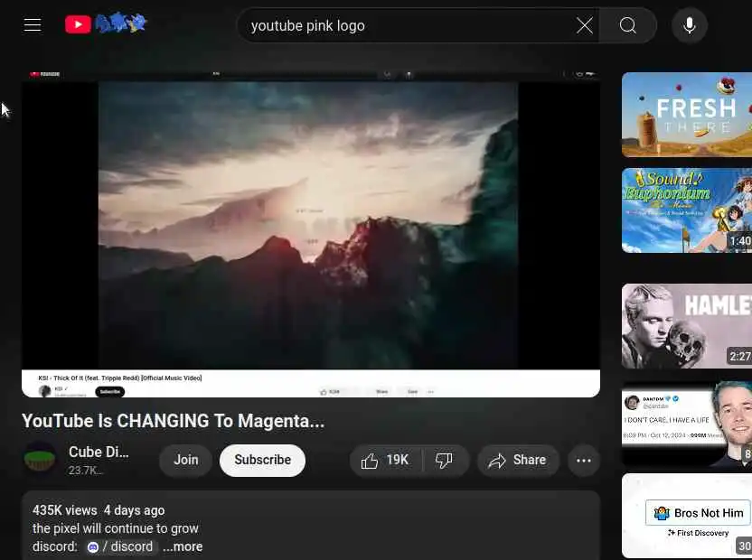
Task: Open the HAMLET recommended video
Action: pyautogui.click(x=687, y=326)
